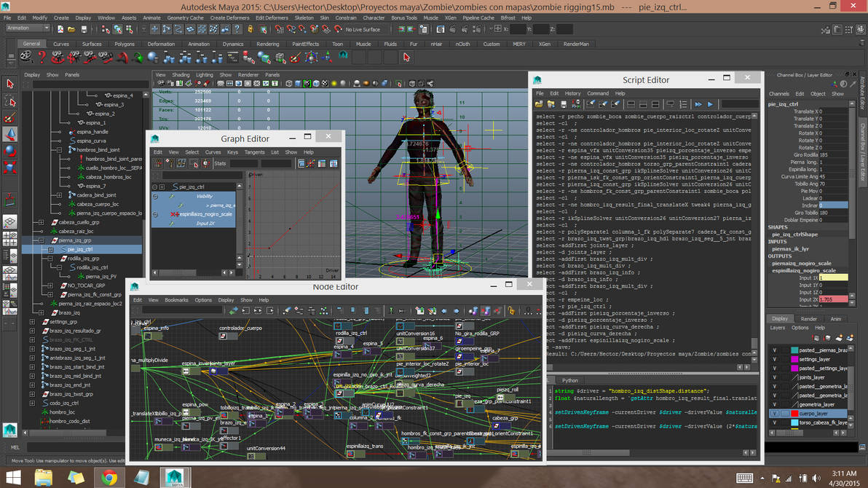Image resolution: width=868 pixels, height=488 pixels.
Task: Click the No Live Surface button
Action: point(362,31)
